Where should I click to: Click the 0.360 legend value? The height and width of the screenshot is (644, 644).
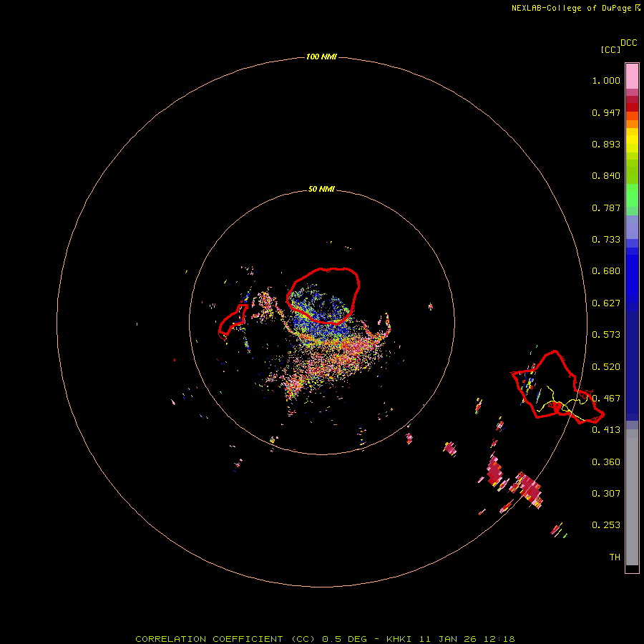pyautogui.click(x=606, y=462)
